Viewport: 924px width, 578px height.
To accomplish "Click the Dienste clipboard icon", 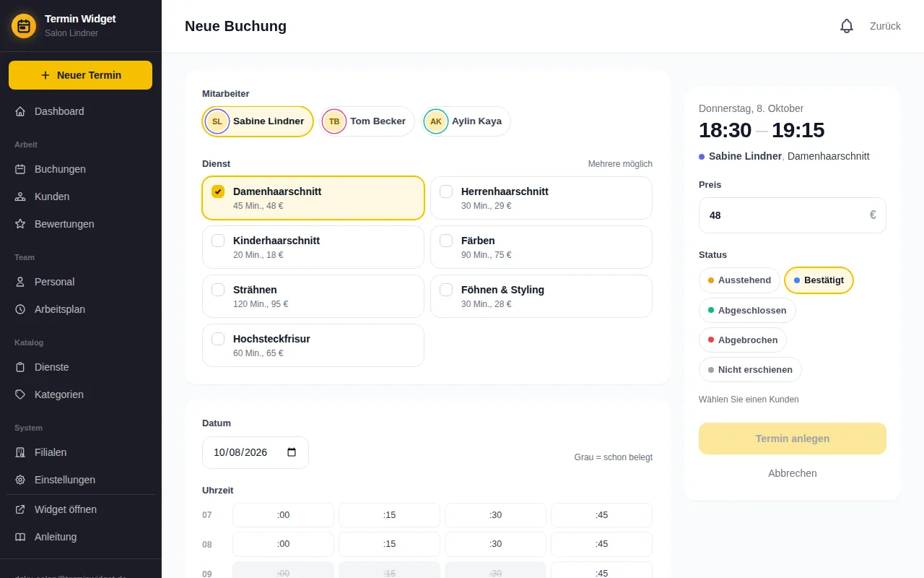I will (20, 367).
